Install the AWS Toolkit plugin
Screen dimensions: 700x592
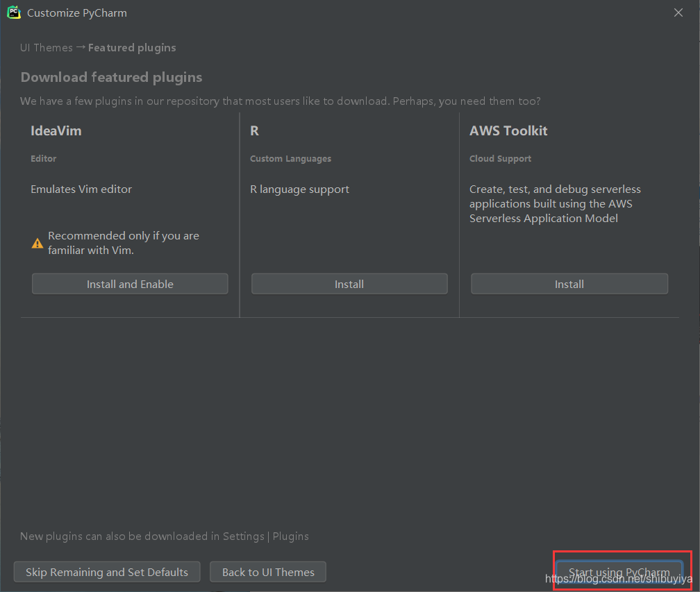[x=569, y=284]
